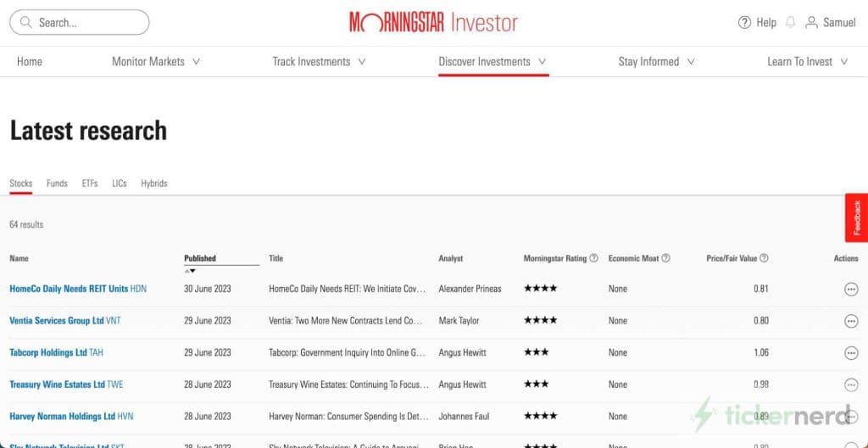This screenshot has height=448, width=868.
Task: Open Treasury Wine Estates Ltd link
Action: (66, 384)
